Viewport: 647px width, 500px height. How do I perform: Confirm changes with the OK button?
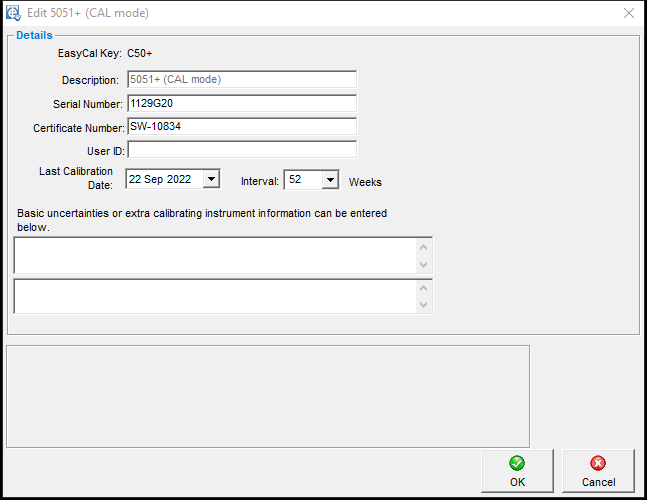[x=517, y=471]
